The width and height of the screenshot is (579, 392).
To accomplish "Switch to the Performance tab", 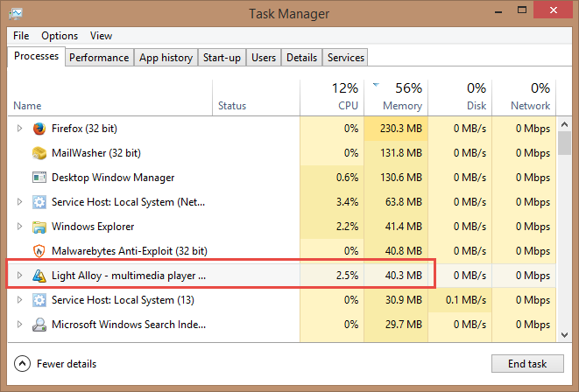I will (99, 58).
